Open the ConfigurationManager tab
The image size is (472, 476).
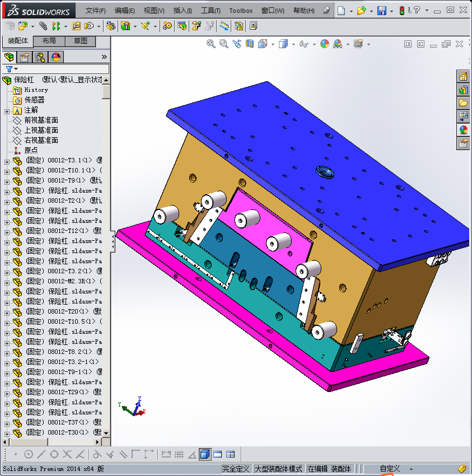pos(40,57)
